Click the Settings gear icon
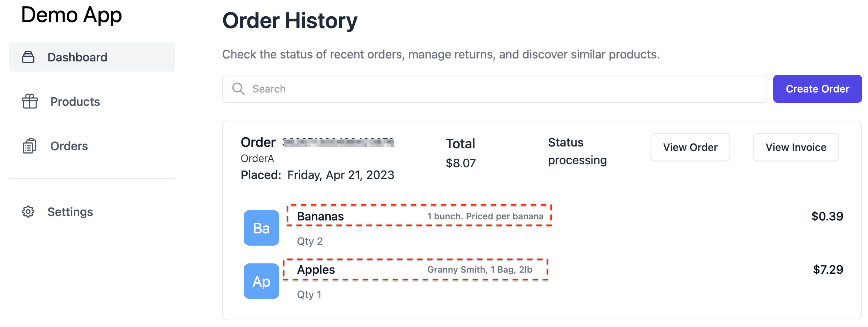The height and width of the screenshot is (327, 868). [28, 212]
